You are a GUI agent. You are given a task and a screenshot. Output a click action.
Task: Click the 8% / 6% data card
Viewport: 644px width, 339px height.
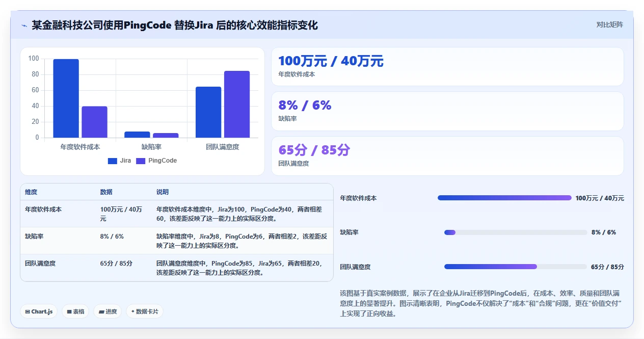(x=447, y=111)
